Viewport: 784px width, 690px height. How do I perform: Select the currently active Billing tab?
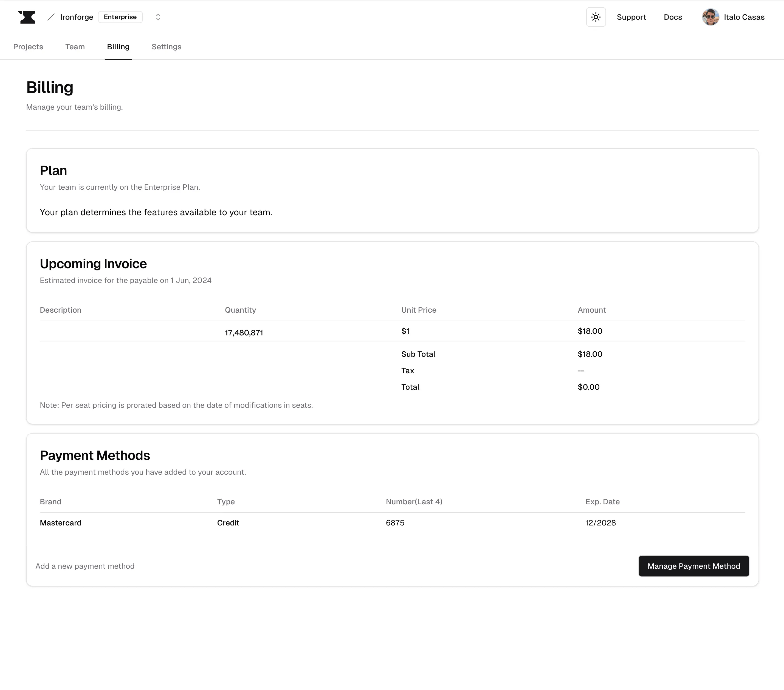point(118,47)
